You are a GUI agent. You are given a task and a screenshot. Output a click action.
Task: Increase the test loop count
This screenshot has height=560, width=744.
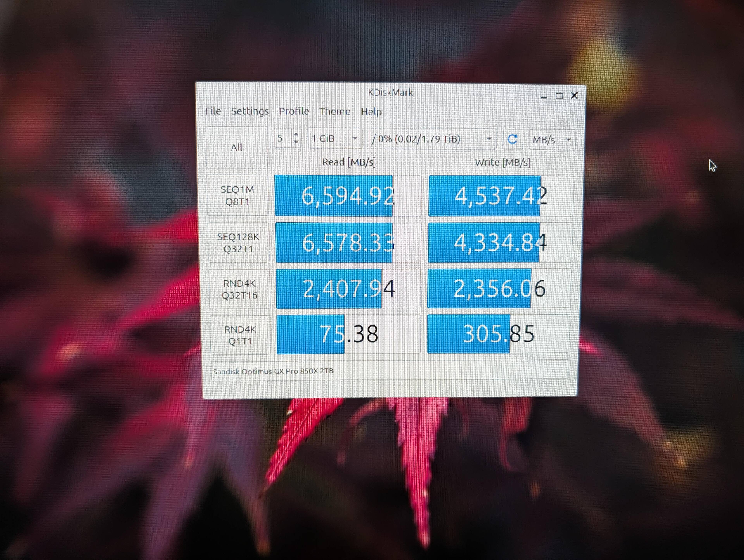[x=296, y=134]
